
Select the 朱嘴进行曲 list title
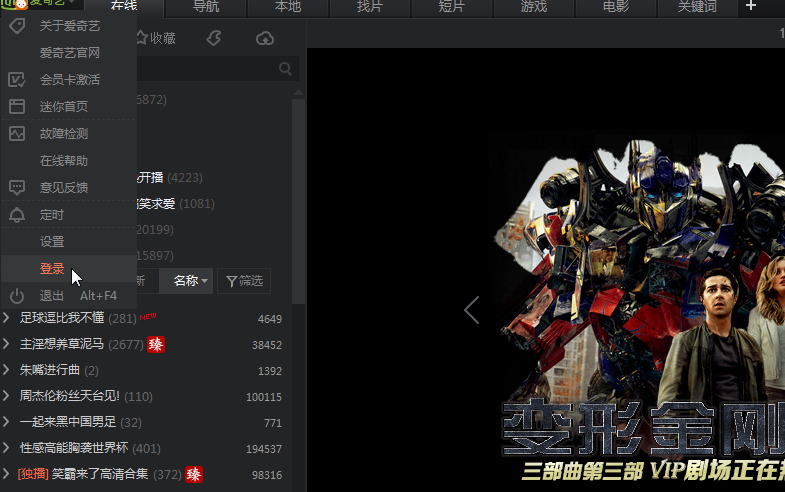50,370
